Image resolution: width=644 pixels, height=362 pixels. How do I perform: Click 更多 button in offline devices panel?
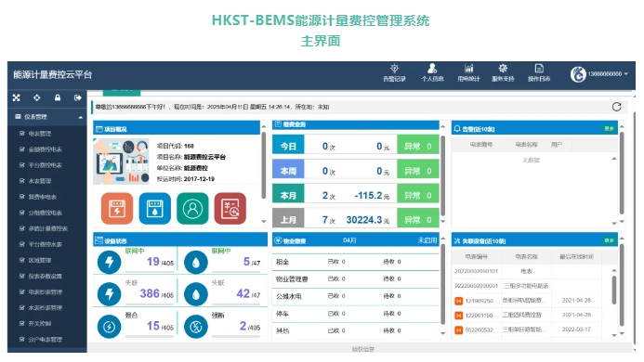point(609,240)
